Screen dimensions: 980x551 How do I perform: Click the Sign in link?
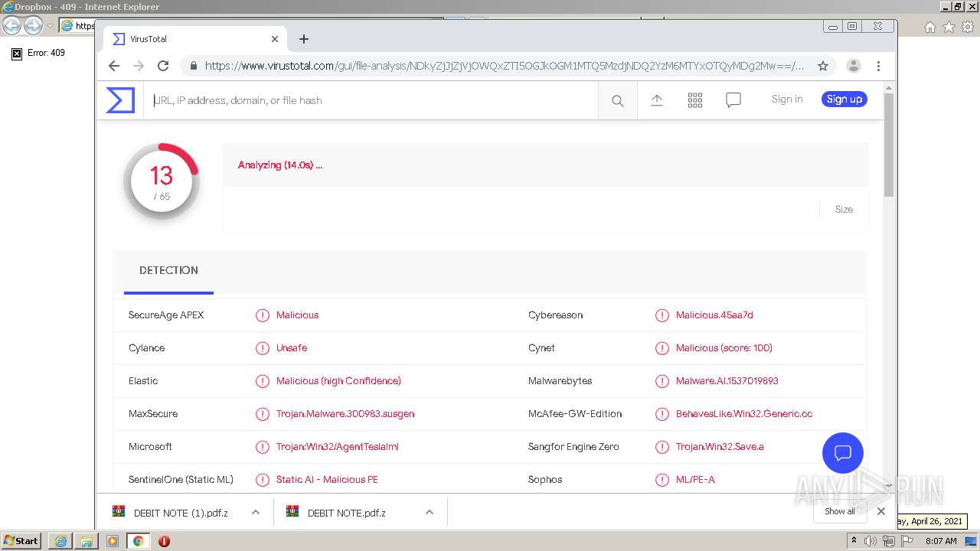click(x=787, y=99)
